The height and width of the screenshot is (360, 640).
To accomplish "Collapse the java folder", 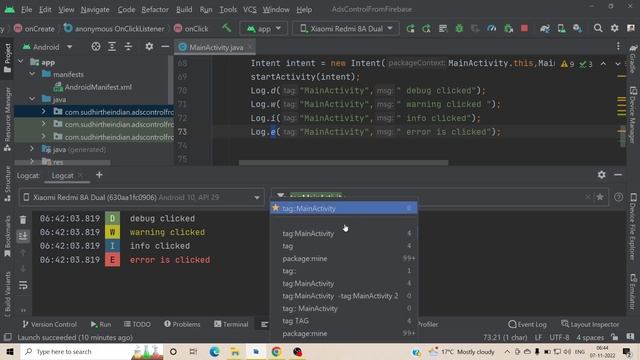I will click(32, 99).
